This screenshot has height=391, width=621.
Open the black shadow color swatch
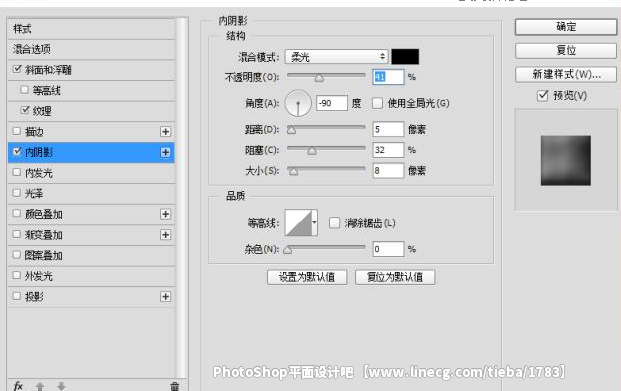405,57
